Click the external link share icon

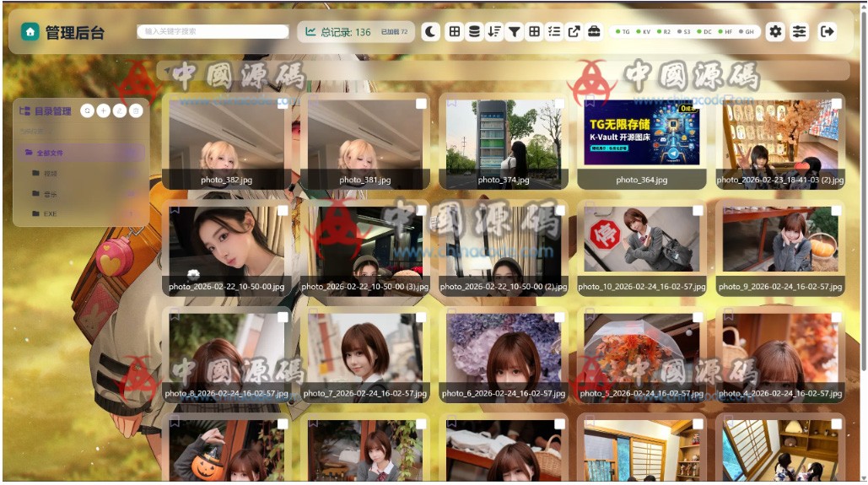tap(574, 31)
